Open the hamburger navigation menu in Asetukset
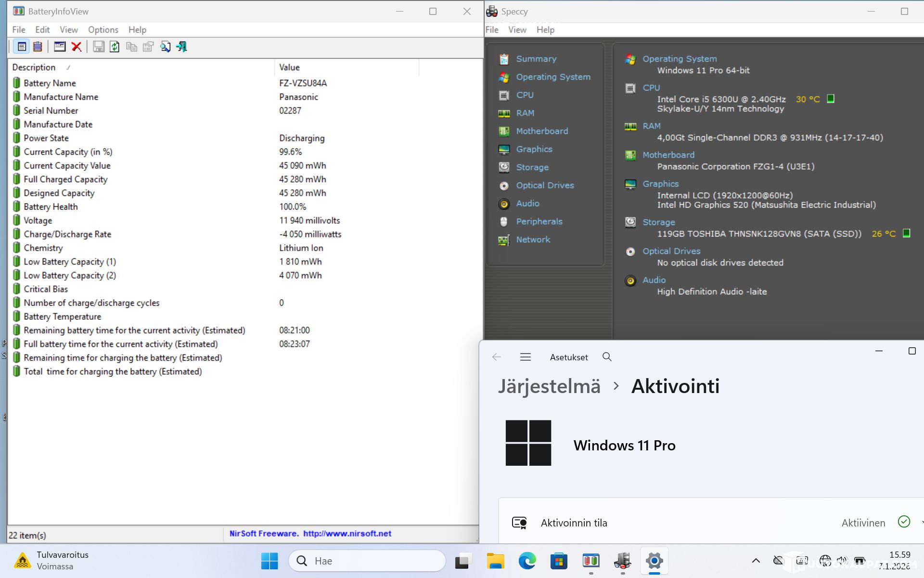Screen dimensions: 924x578 tap(525, 357)
